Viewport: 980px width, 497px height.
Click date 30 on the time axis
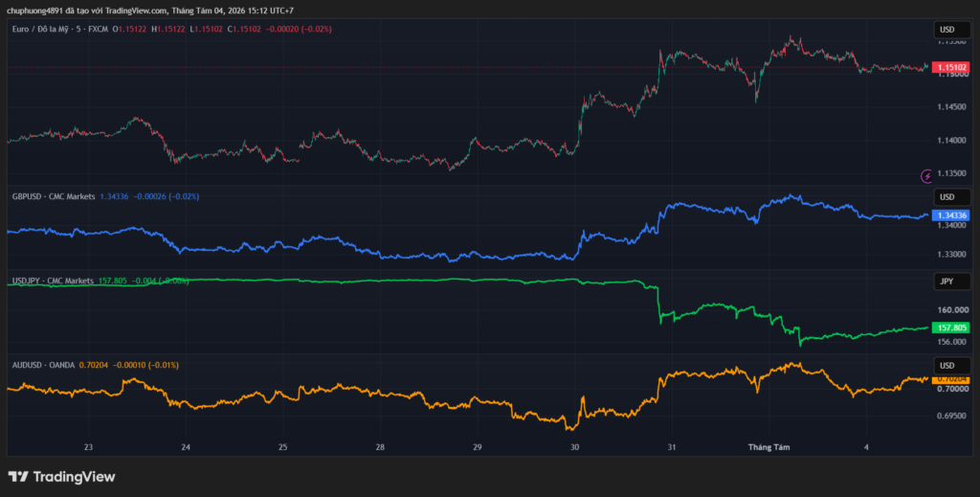point(574,447)
